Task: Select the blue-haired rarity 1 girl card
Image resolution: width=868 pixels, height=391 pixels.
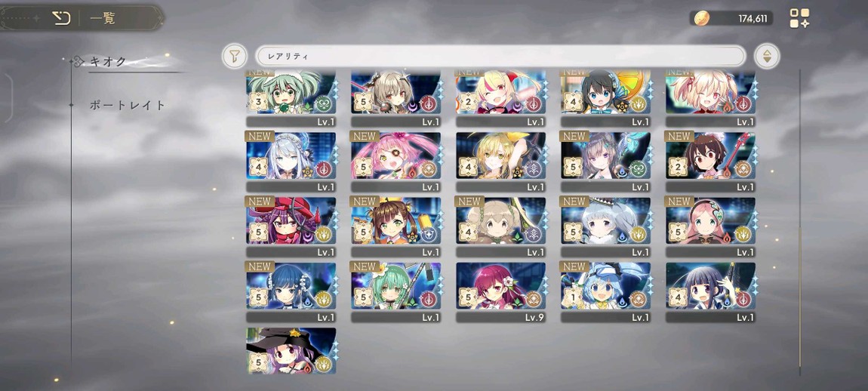Action: (x=605, y=292)
